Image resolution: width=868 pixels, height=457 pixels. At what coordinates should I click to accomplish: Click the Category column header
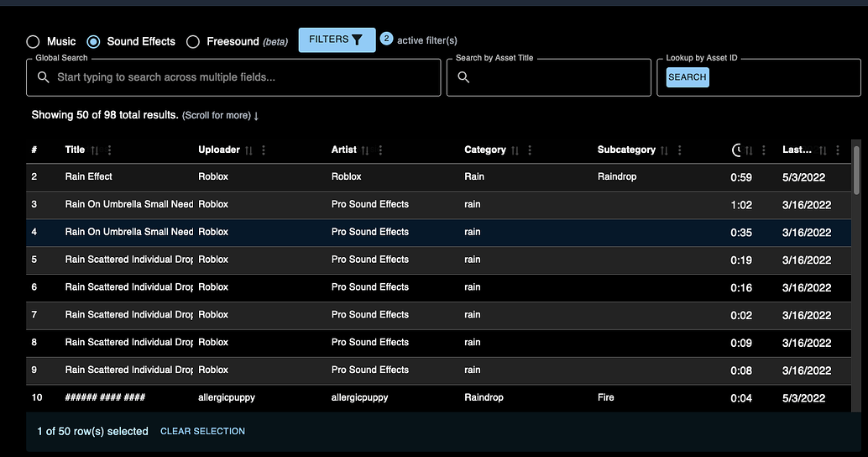click(485, 150)
